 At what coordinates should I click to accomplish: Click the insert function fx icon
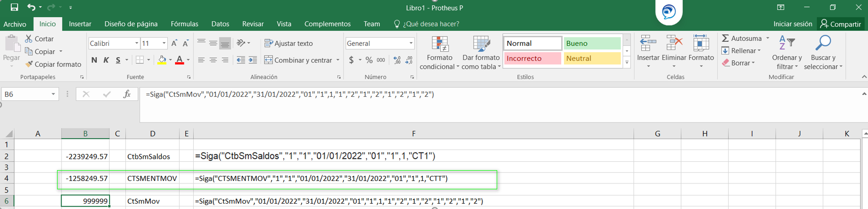point(127,94)
